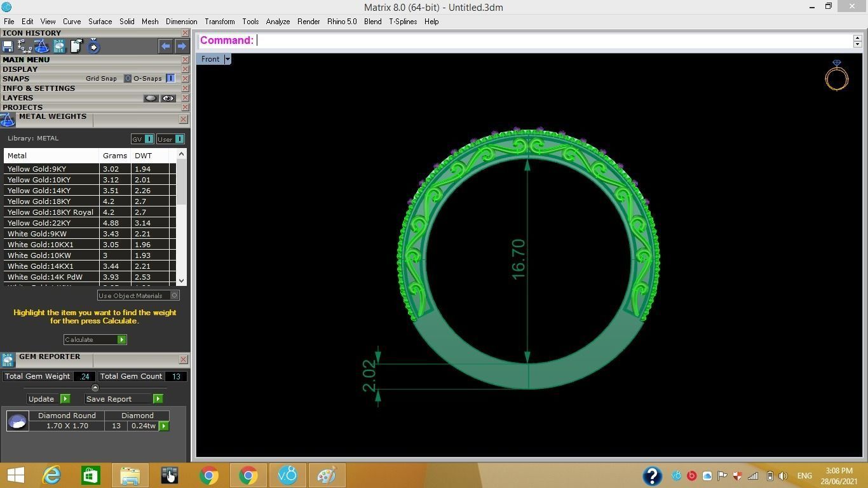Open the T-Splines menu
868x488 pixels.
[x=403, y=22]
